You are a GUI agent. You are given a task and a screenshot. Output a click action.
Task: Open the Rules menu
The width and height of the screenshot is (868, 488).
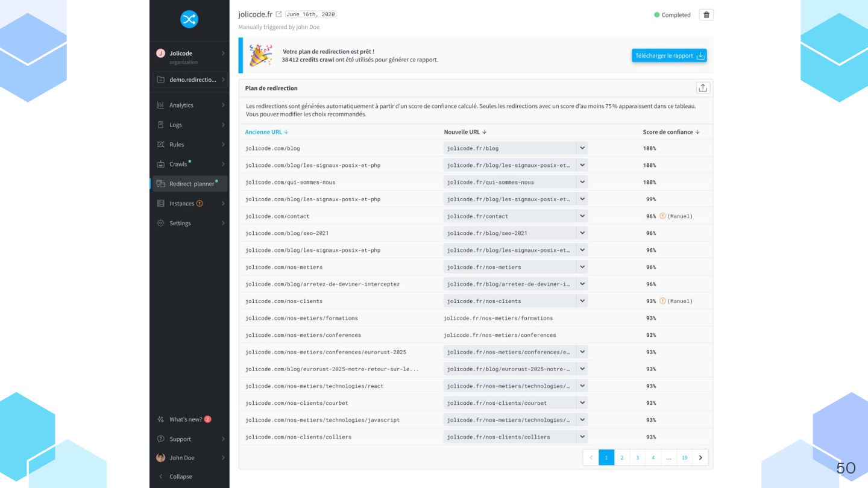190,145
